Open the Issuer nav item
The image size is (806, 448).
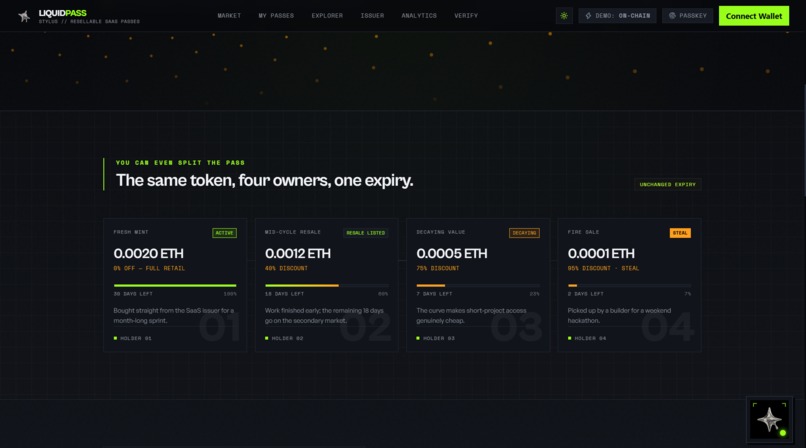[372, 16]
